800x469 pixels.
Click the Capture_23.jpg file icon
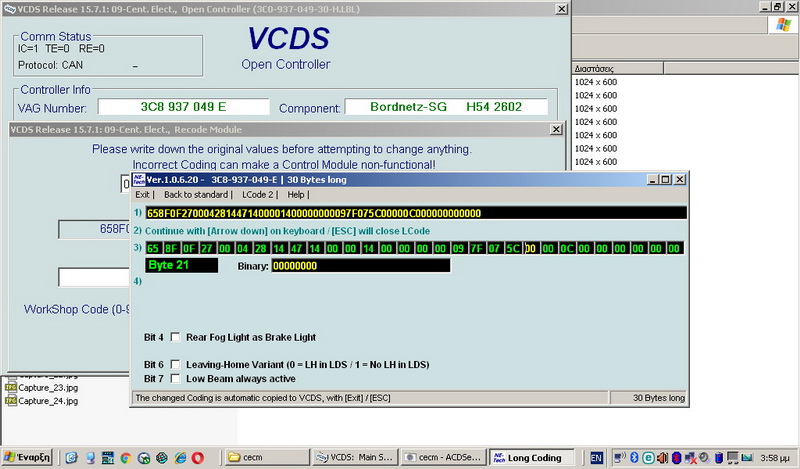[x=10, y=387]
